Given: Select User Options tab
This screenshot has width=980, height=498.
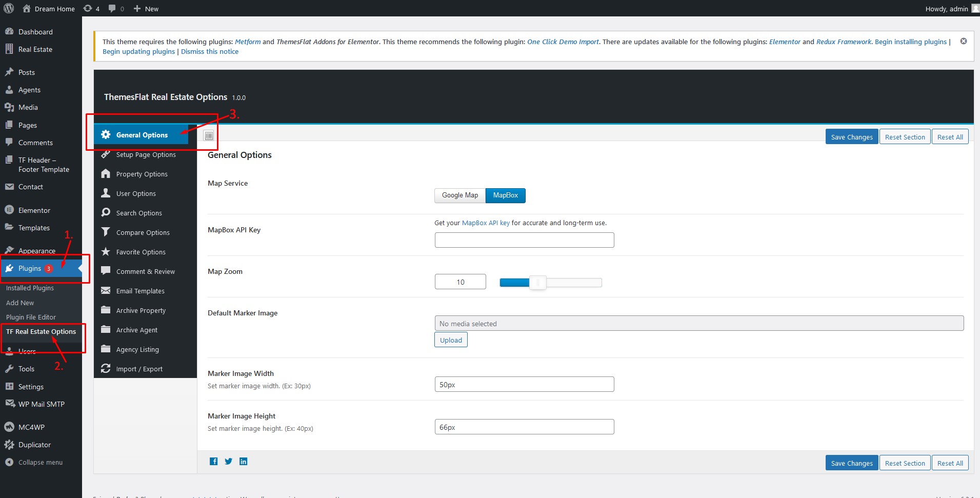Looking at the screenshot, I should pyautogui.click(x=145, y=193).
